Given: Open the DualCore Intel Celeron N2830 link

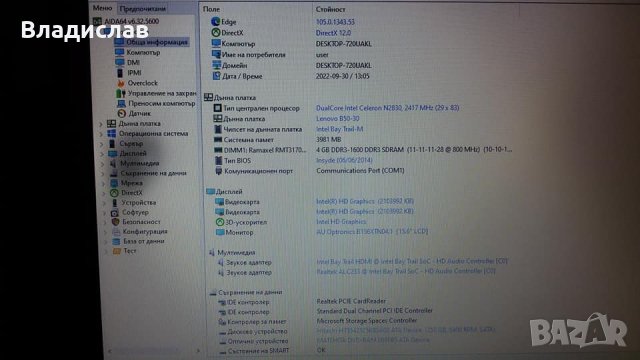Looking at the screenshot, I should pos(387,108).
